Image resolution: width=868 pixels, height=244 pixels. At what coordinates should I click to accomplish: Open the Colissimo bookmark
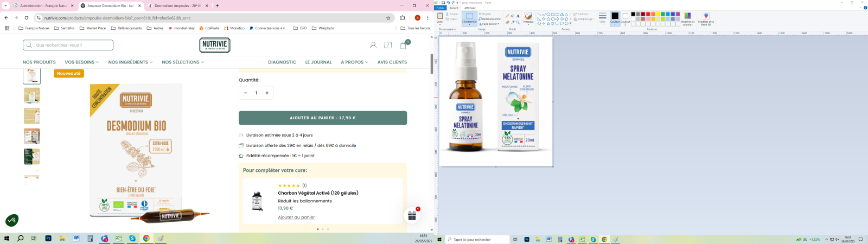point(209,28)
